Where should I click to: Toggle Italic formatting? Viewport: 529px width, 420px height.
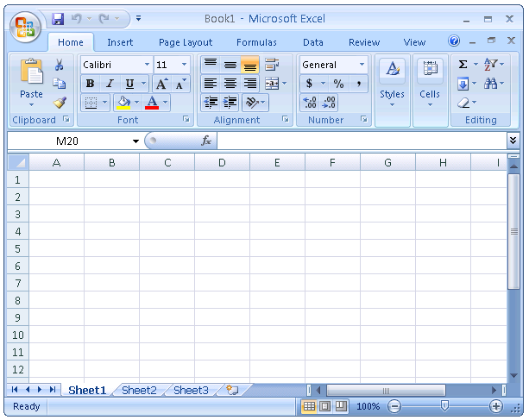point(110,84)
